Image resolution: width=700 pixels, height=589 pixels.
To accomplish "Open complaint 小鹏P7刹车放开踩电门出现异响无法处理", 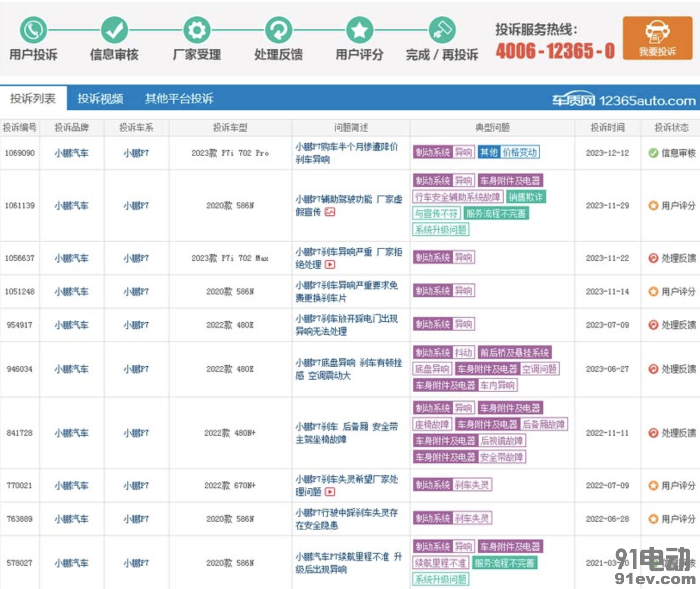I will (x=347, y=325).
